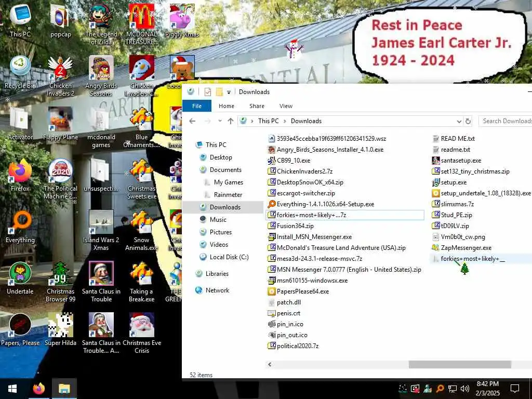532x399 pixels.
Task: Launch Super Hilda desktop icon
Action: [60, 330]
